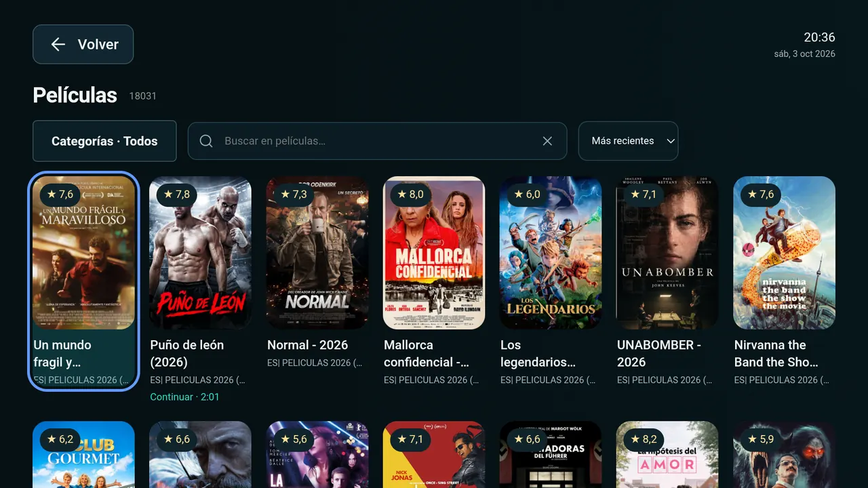Screen dimensions: 868x488
Task: Click the 5,9 star rating badge
Action: (760, 439)
